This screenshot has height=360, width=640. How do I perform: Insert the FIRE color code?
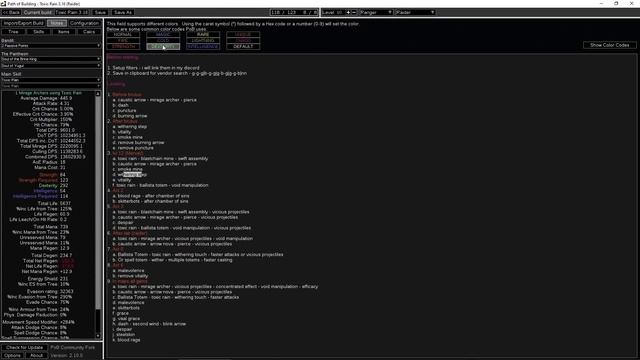click(x=123, y=40)
